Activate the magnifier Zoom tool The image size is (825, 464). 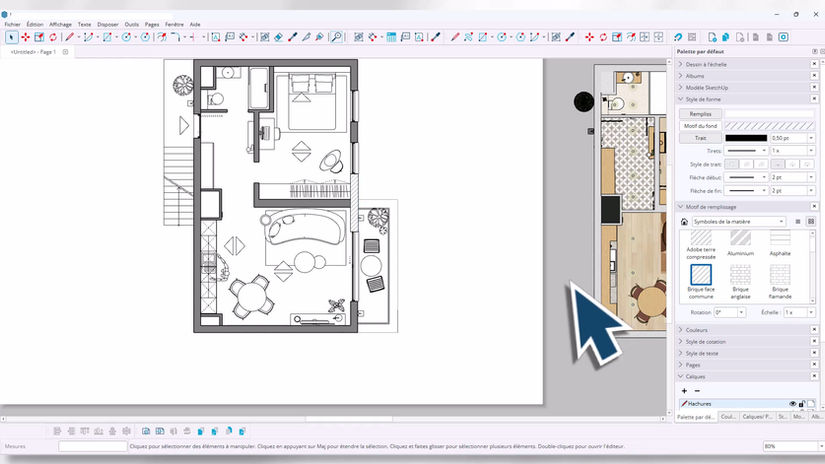(x=336, y=37)
